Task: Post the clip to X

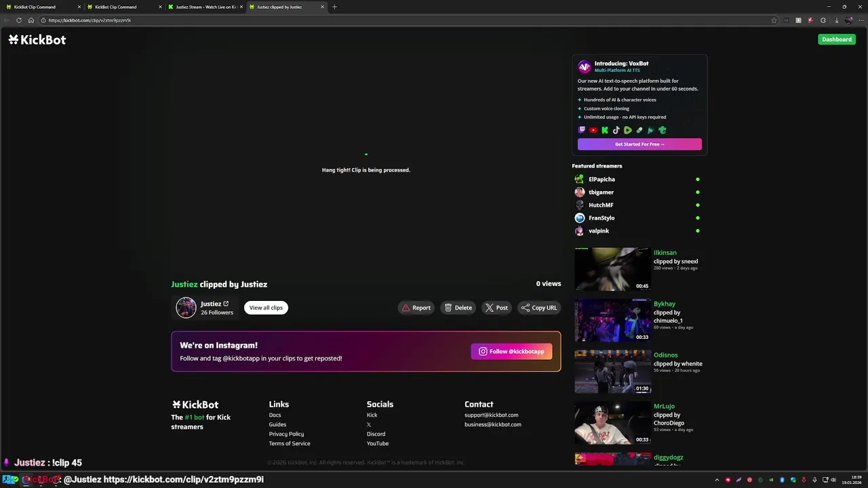Action: pos(496,308)
